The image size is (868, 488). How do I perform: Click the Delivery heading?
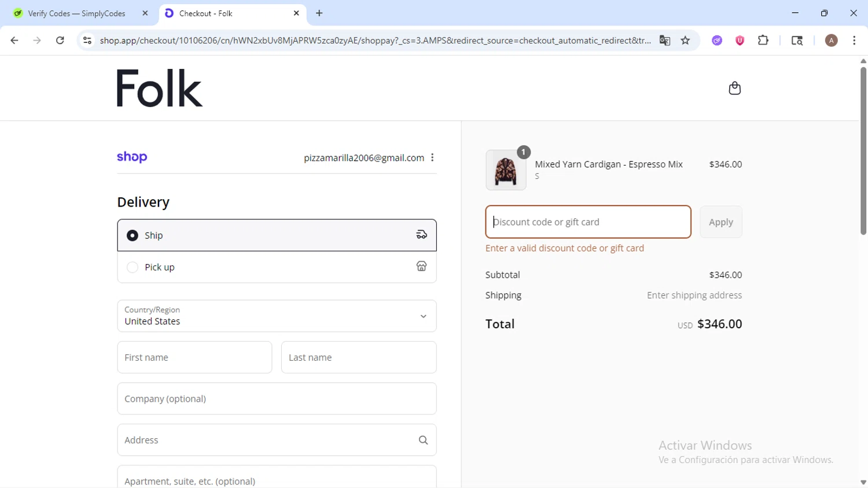(143, 202)
